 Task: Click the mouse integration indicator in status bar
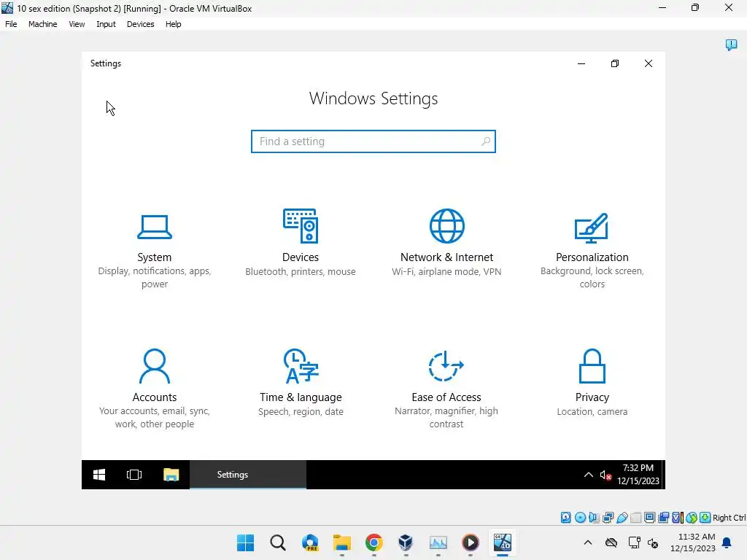pyautogui.click(x=692, y=518)
